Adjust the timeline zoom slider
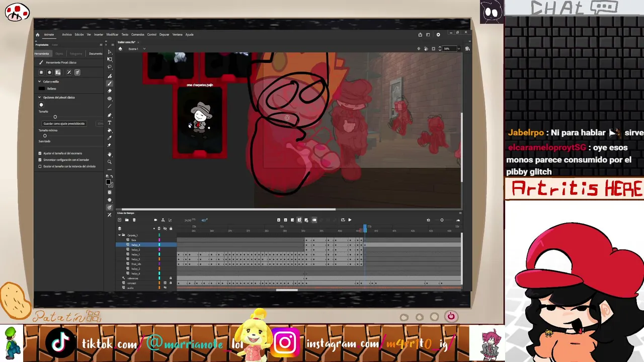Image resolution: width=644 pixels, height=362 pixels. (442, 220)
